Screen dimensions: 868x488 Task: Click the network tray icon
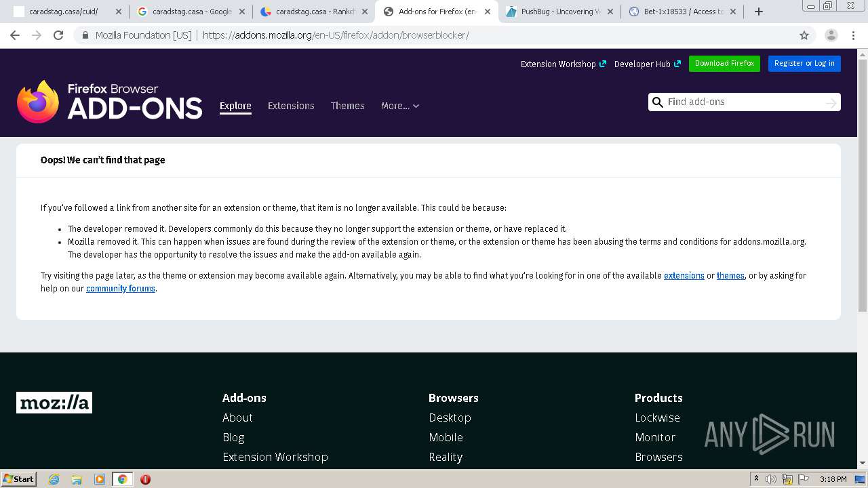[787, 479]
